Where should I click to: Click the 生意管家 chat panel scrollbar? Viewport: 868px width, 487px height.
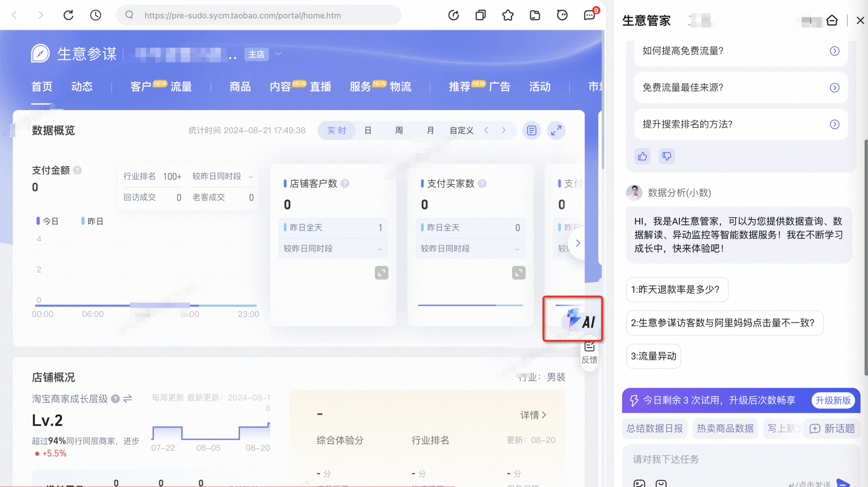pyautogui.click(x=866, y=258)
